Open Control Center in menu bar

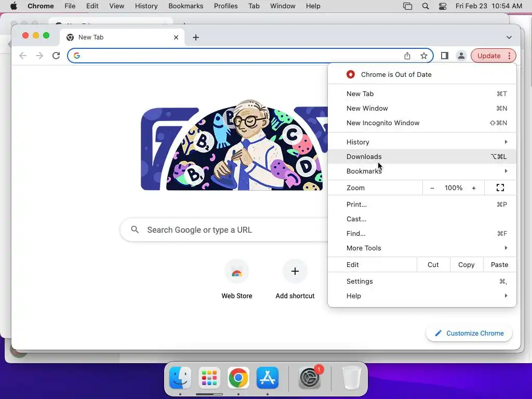pos(443,6)
